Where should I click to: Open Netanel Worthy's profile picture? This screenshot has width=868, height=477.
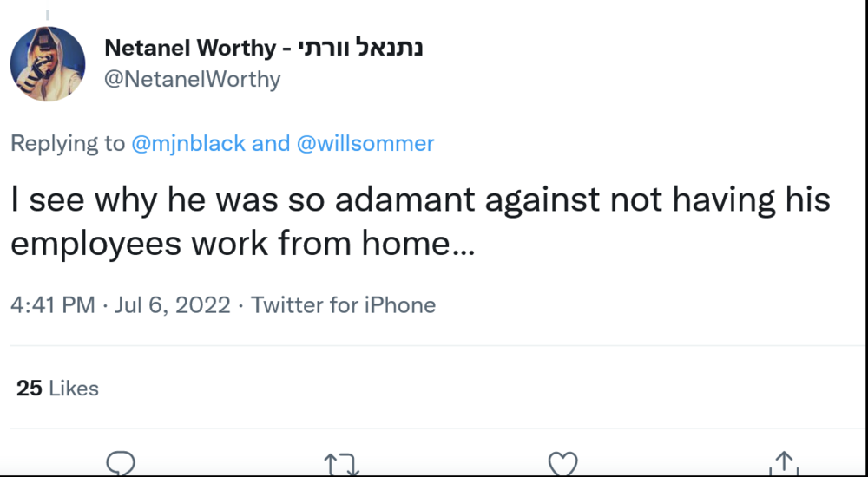(x=48, y=64)
